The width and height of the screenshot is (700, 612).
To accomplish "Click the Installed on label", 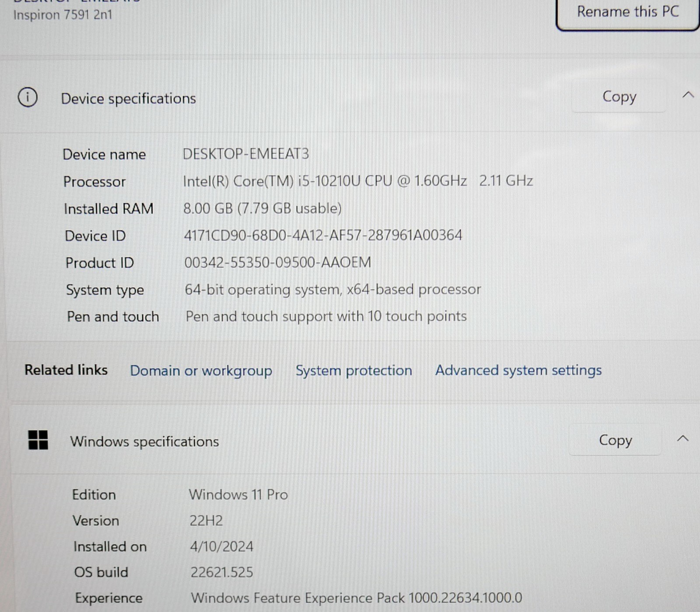I will click(110, 546).
